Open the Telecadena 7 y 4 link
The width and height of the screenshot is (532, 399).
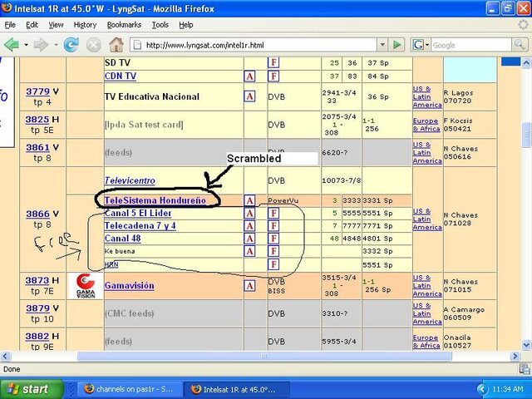[x=140, y=225]
